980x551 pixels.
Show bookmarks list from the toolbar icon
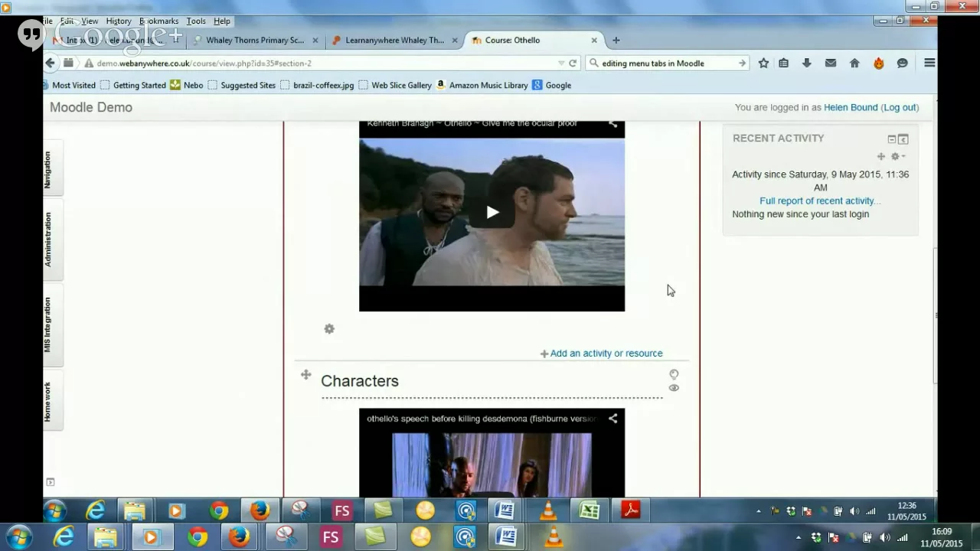(x=783, y=64)
